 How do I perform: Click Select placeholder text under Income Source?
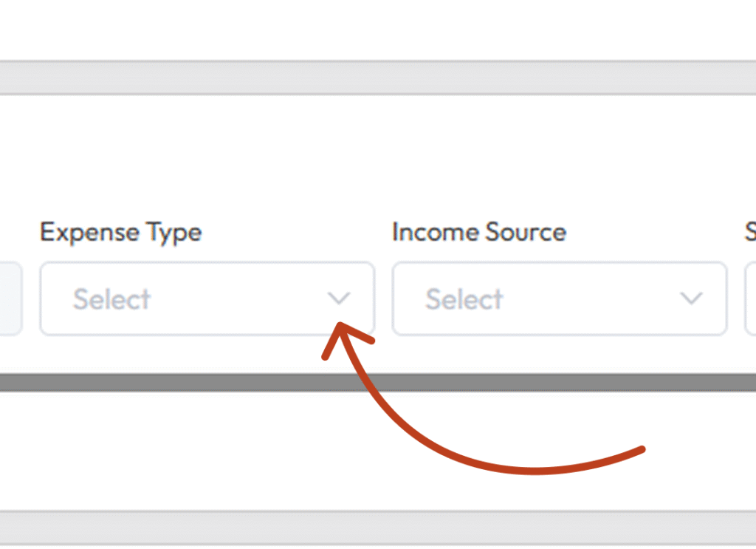pyautogui.click(x=464, y=299)
